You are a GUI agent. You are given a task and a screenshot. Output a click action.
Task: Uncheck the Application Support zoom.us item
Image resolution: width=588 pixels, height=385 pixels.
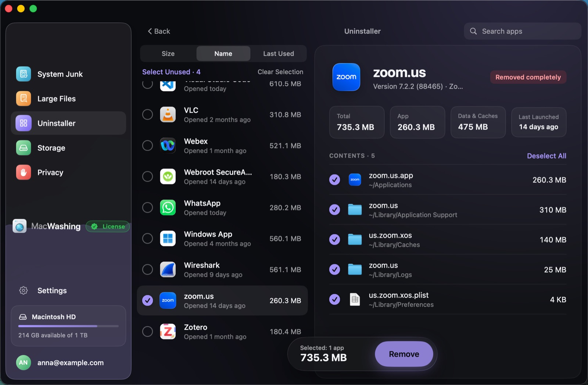(334, 210)
